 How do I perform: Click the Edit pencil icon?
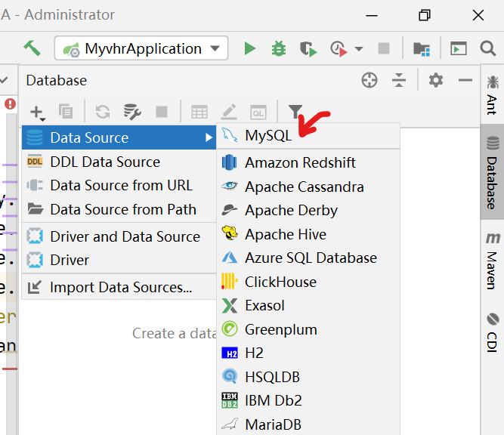tap(229, 112)
